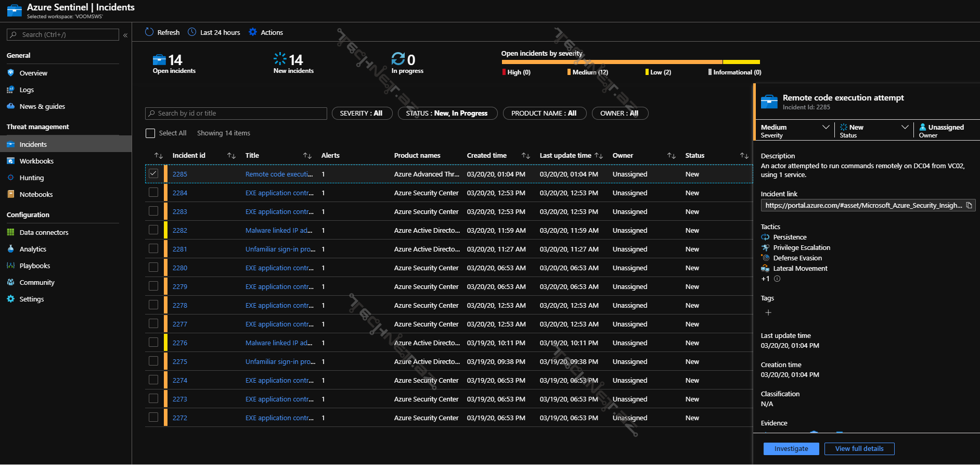
Task: Click the info icon beside +1 tactics
Action: coord(777,279)
